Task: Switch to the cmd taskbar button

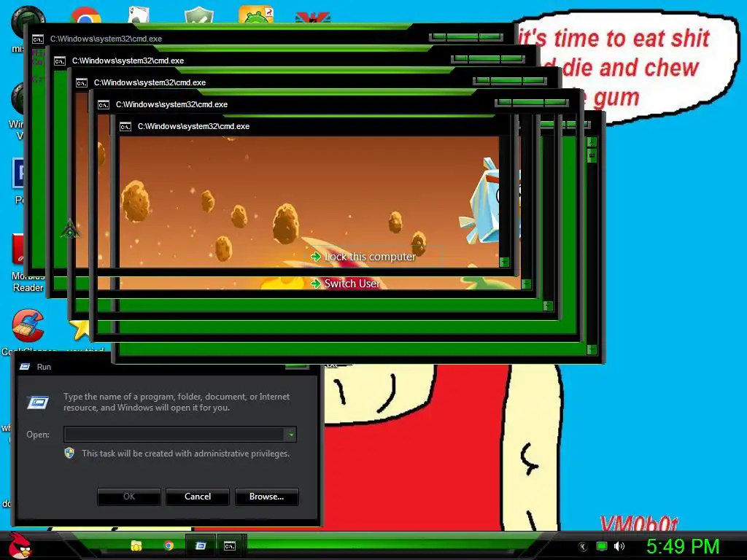Action: pos(230,545)
